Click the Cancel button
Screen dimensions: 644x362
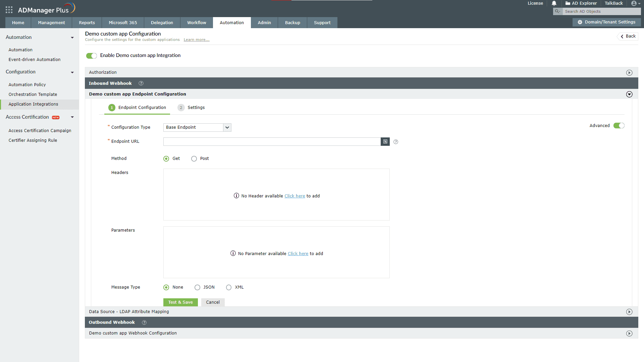(x=212, y=302)
